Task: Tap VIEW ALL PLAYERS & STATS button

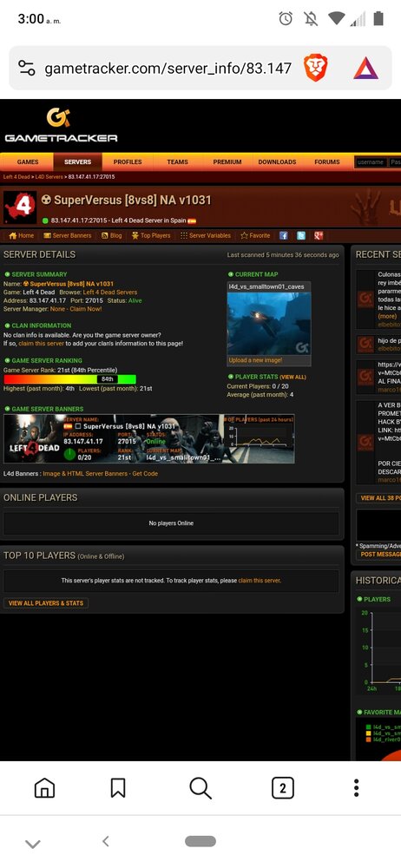Action: (x=46, y=603)
